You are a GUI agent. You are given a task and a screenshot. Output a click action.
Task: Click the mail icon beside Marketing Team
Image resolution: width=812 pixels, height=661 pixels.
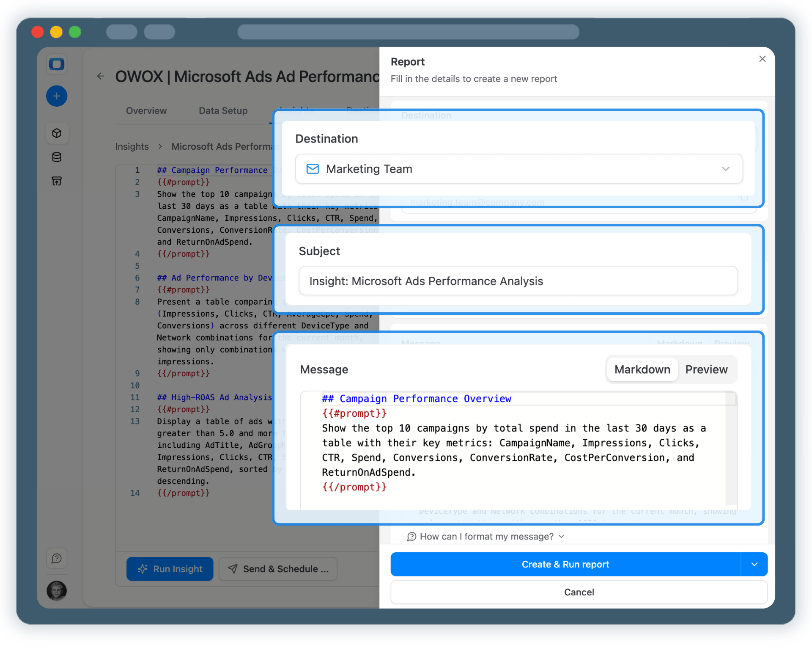point(312,169)
